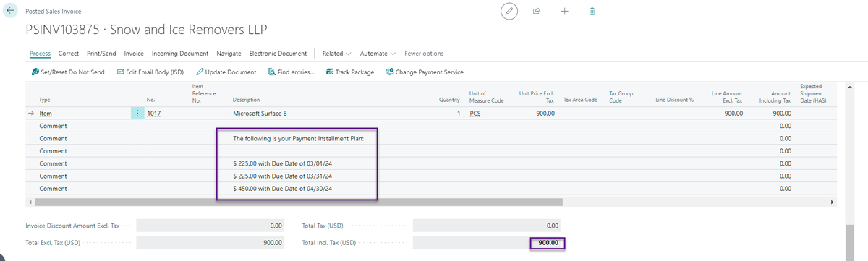This screenshot has height=261, width=868.
Task: Click the Tax Area Code header
Action: [x=580, y=100]
